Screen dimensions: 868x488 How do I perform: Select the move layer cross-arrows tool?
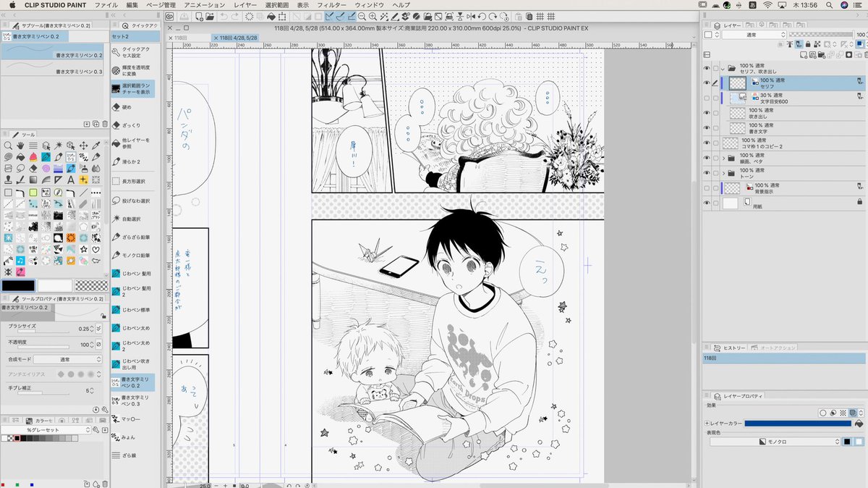[83, 146]
